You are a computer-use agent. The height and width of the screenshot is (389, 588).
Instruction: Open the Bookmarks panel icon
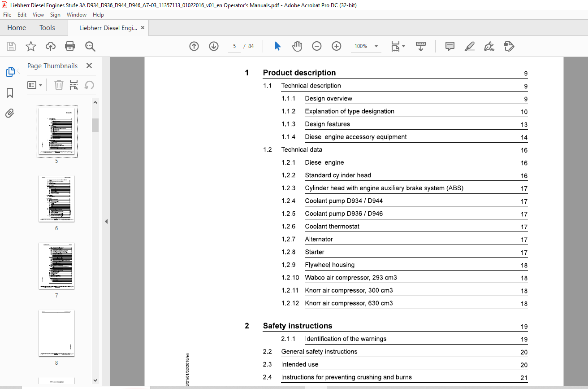coord(10,93)
